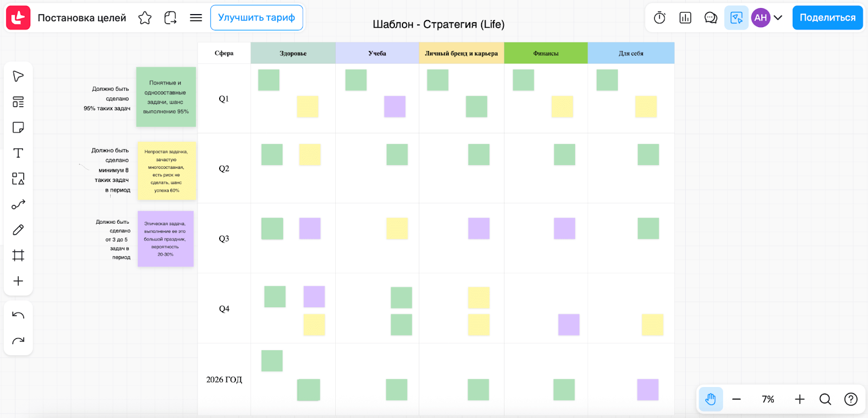Select the Text tool
Screen dimensions: 868x418
pyautogui.click(x=18, y=153)
